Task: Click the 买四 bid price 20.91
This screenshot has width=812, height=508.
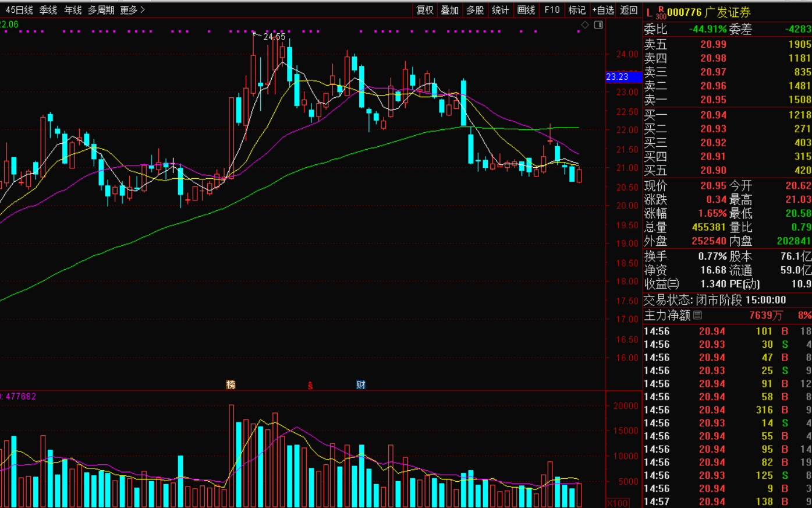Action: (x=713, y=157)
